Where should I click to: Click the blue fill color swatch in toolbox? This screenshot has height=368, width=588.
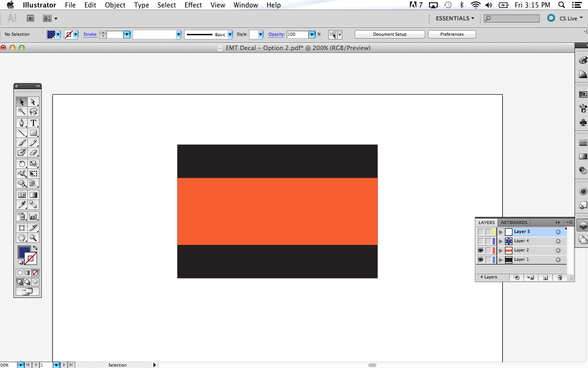24,252
